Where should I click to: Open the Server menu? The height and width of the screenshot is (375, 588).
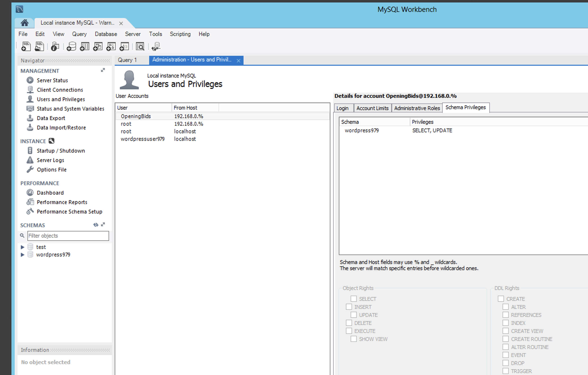coord(133,34)
